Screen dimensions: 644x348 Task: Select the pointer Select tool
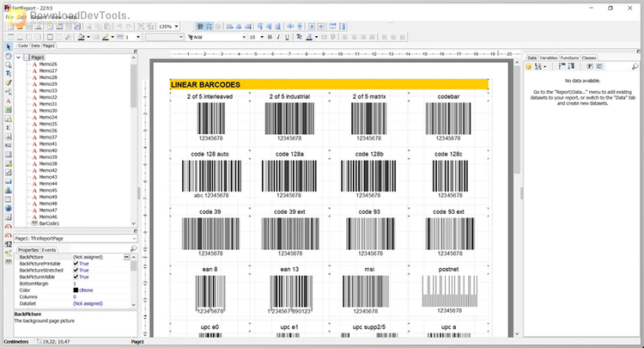point(9,47)
